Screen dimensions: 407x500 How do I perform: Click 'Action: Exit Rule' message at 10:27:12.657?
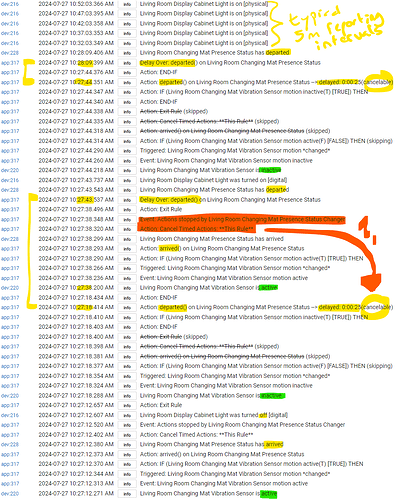(161, 405)
